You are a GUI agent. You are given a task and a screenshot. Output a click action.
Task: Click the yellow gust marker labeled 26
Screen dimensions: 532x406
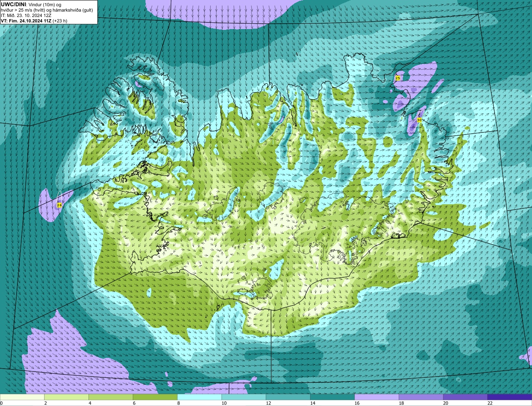click(x=59, y=205)
